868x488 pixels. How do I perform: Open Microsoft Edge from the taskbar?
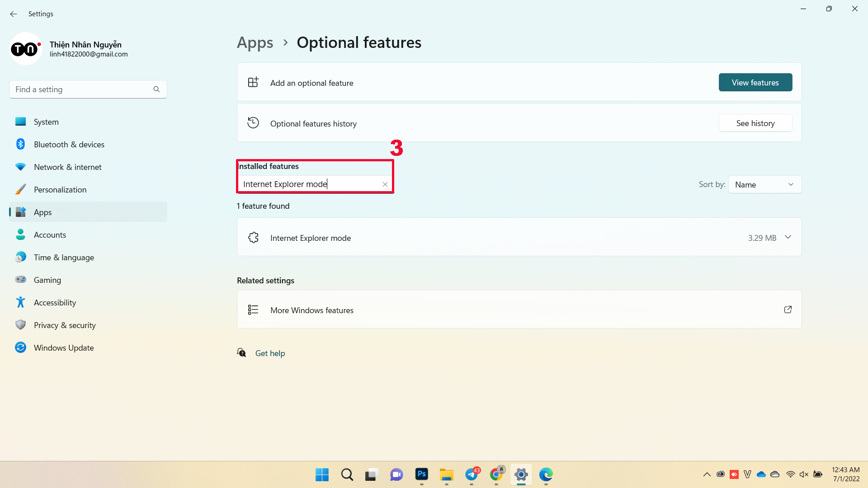(546, 474)
